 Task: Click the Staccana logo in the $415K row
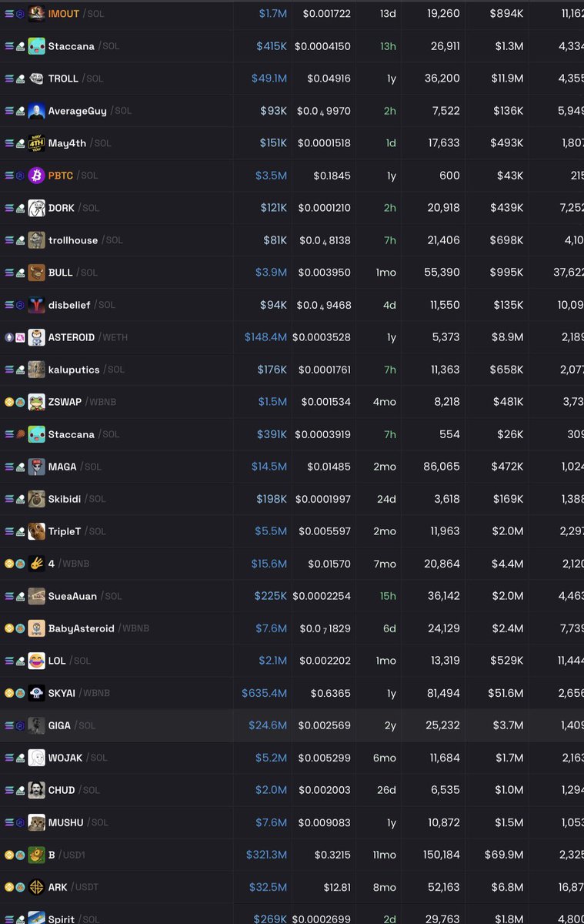(36, 46)
